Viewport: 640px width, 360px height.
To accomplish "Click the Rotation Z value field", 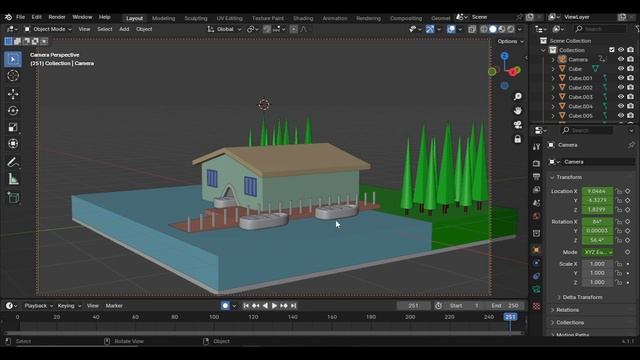I will pos(597,240).
